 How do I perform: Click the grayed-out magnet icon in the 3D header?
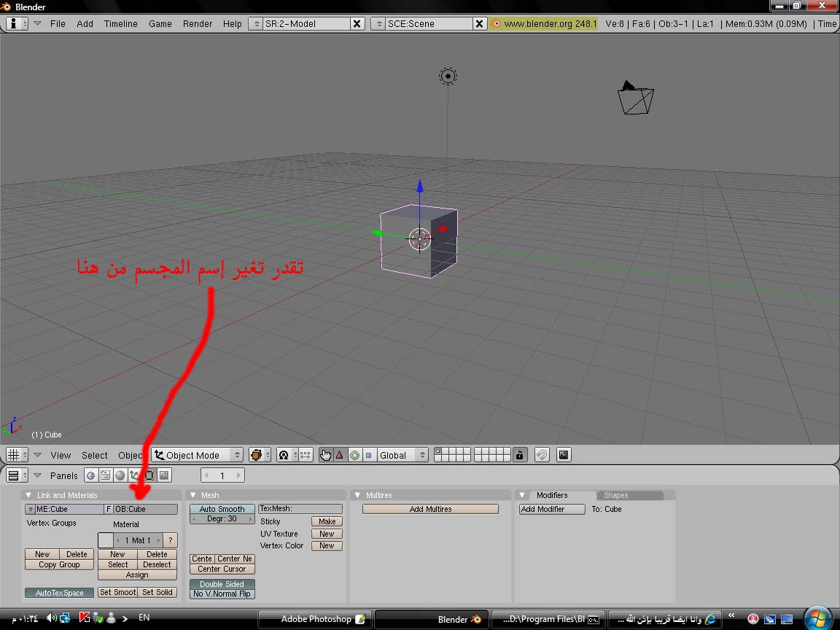[x=542, y=455]
